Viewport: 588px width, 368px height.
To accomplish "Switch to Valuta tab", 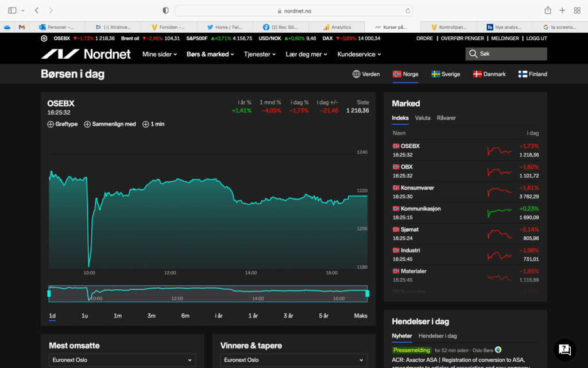I will pos(422,118).
